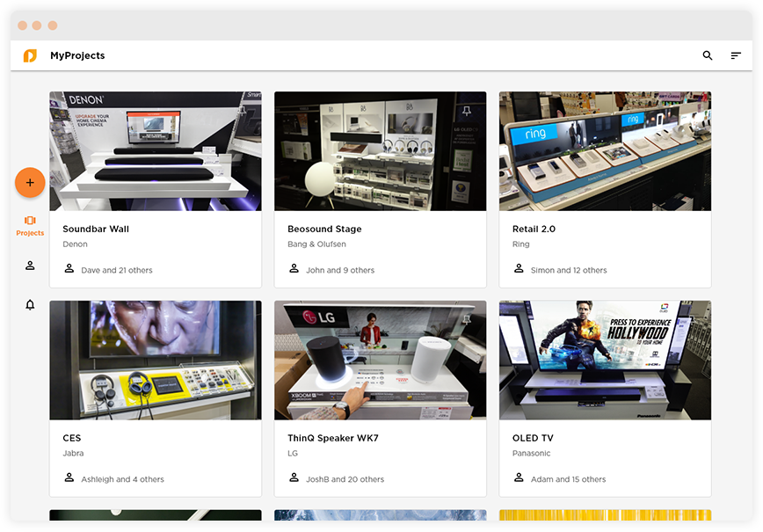763x532 pixels.
Task: Click the Projects sidebar label
Action: 30,233
